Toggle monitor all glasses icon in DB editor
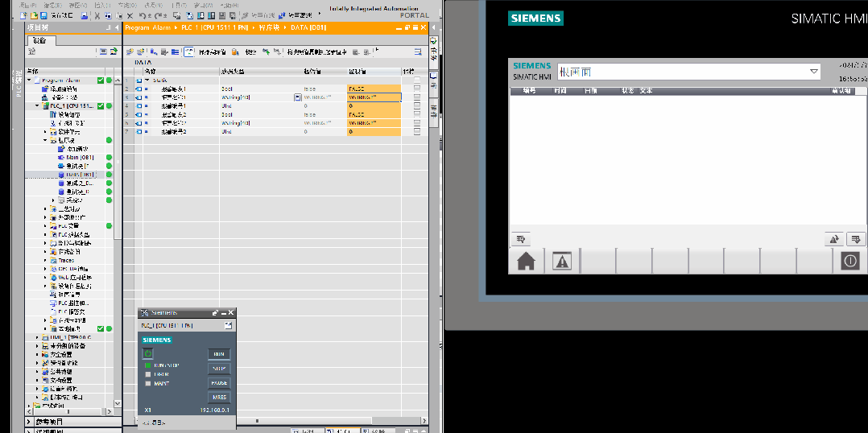 click(x=188, y=52)
